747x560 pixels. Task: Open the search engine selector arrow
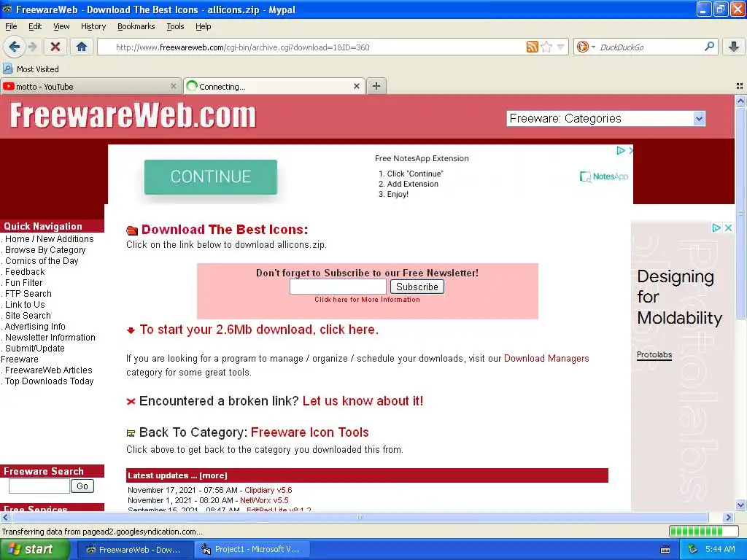pos(593,47)
